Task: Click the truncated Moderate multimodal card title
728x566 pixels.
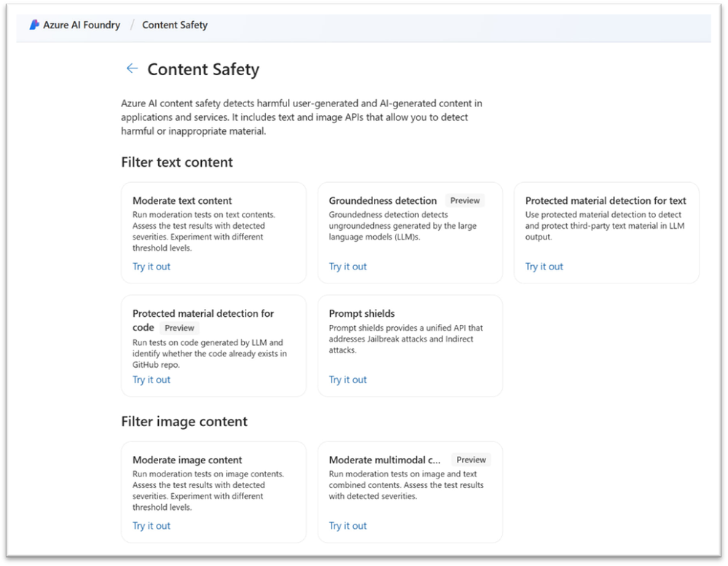Action: tap(385, 460)
